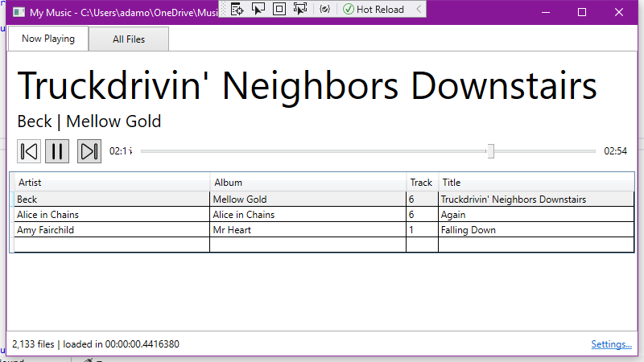Select the Amy Fairchild row
This screenshot has width=644, height=362.
pos(324,230)
